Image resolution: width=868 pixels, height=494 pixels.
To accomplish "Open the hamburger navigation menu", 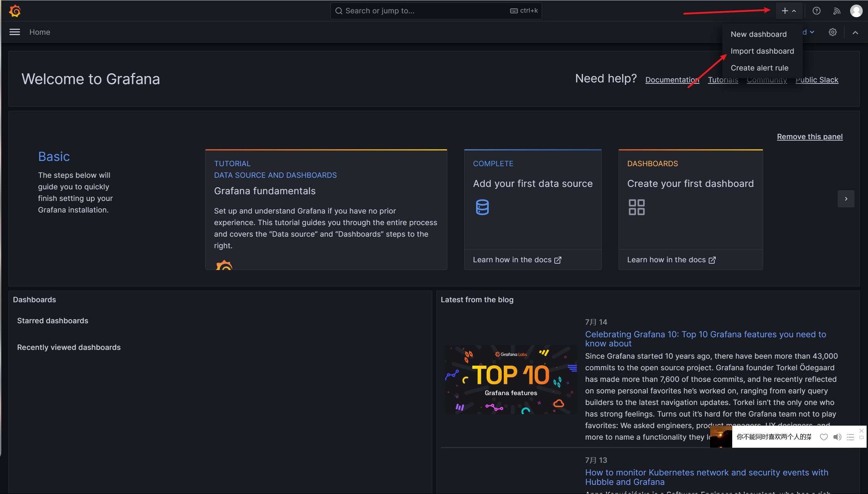I will pos(14,32).
